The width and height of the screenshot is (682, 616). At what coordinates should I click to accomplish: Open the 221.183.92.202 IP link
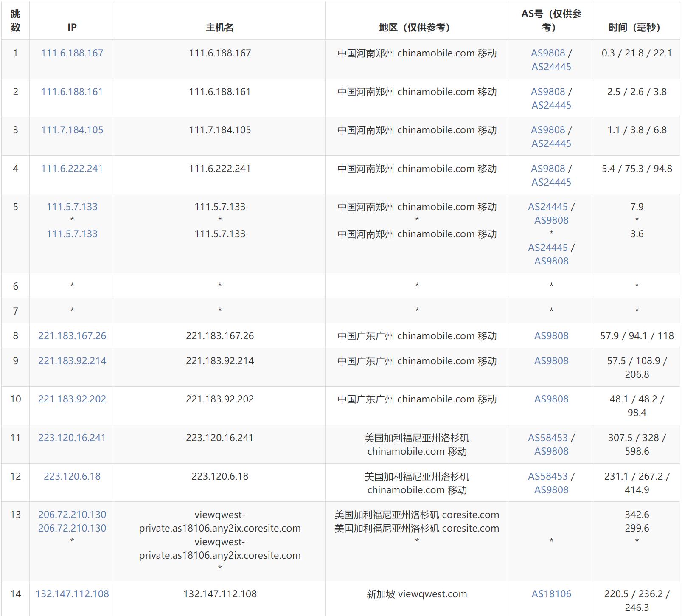(72, 399)
